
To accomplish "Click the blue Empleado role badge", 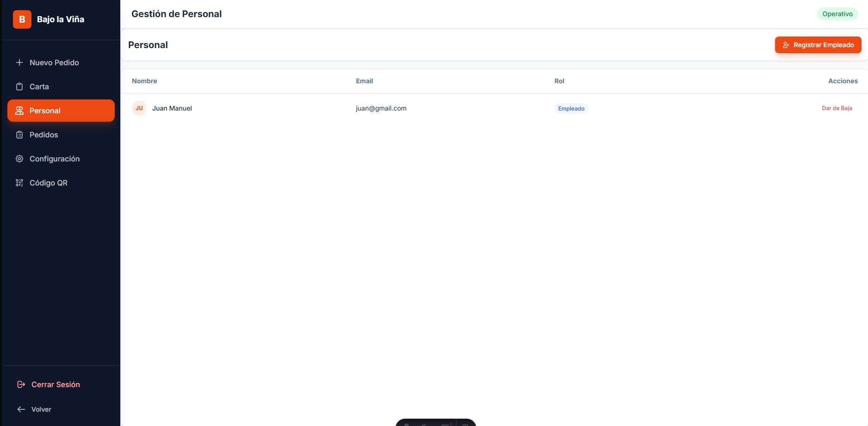I will coord(570,108).
